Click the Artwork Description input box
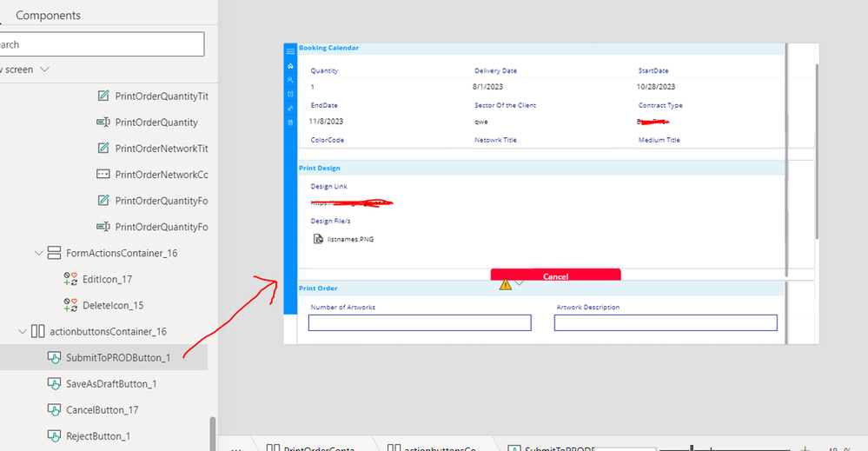Viewport: 868px width, 451px height. pyautogui.click(x=666, y=322)
